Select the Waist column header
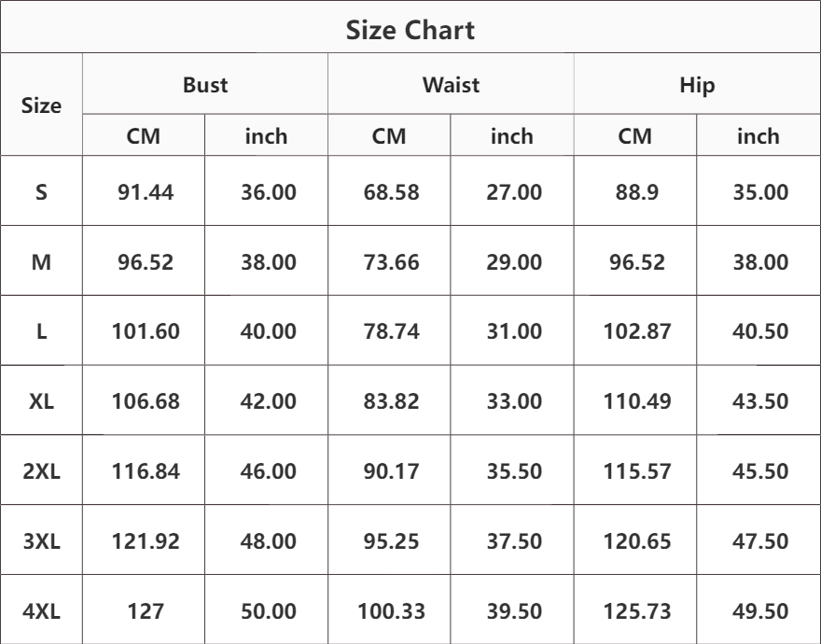The width and height of the screenshot is (821, 644). pos(451,86)
